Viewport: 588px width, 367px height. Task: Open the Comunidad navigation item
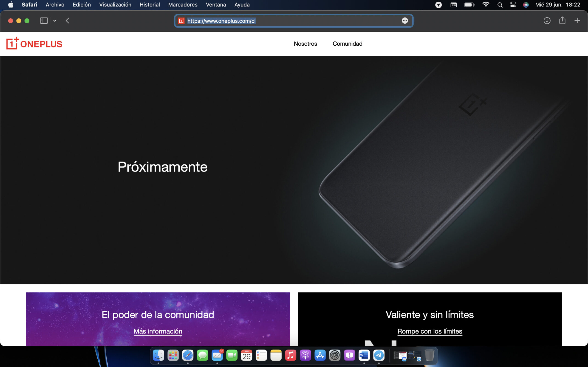347,44
